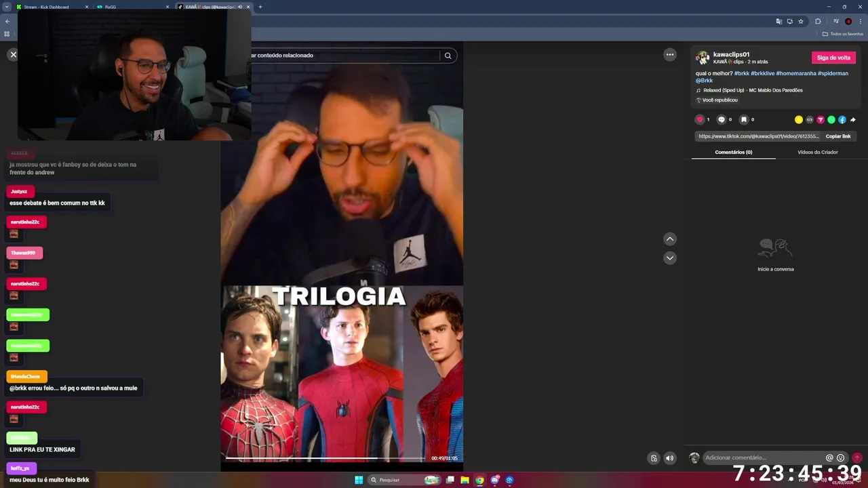Close the PixGG browser tab
This screenshot has height=488, width=868.
(x=167, y=7)
